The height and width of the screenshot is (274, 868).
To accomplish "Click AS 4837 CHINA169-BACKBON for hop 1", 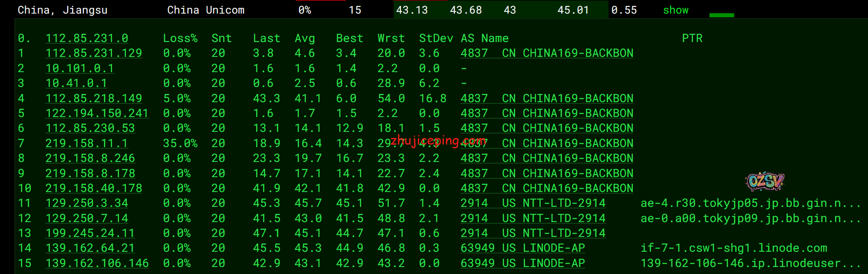I will pyautogui.click(x=546, y=53).
